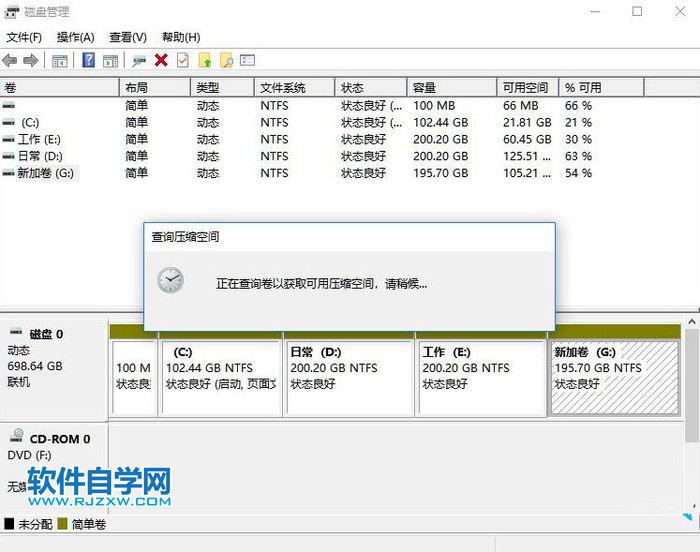The height and width of the screenshot is (552, 700).
Task: Click the black 未分配 legend swatch
Action: 9,523
